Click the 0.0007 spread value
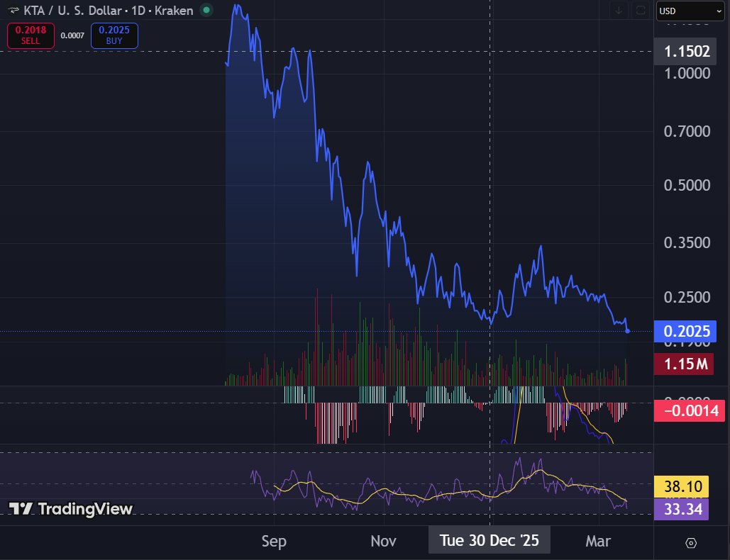Viewport: 730px width, 560px height. point(72,36)
